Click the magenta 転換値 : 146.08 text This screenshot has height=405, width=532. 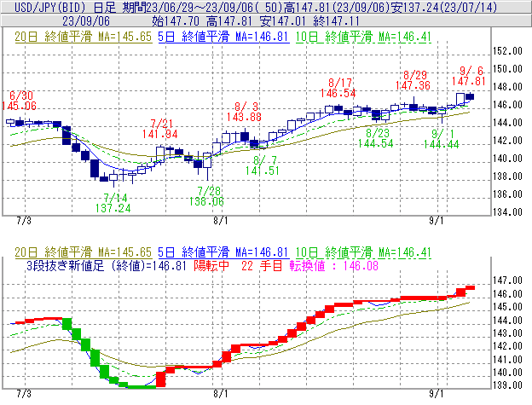tap(334, 265)
